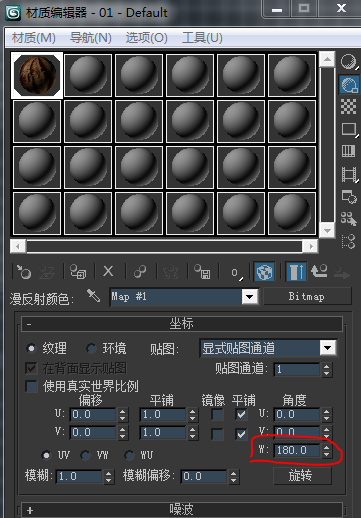Click Go to Parent icon

(x=319, y=271)
